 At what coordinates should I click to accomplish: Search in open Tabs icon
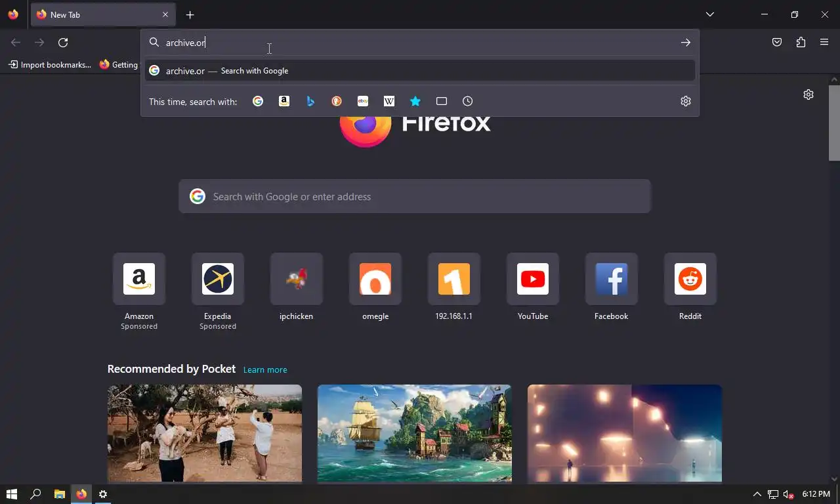tap(442, 101)
